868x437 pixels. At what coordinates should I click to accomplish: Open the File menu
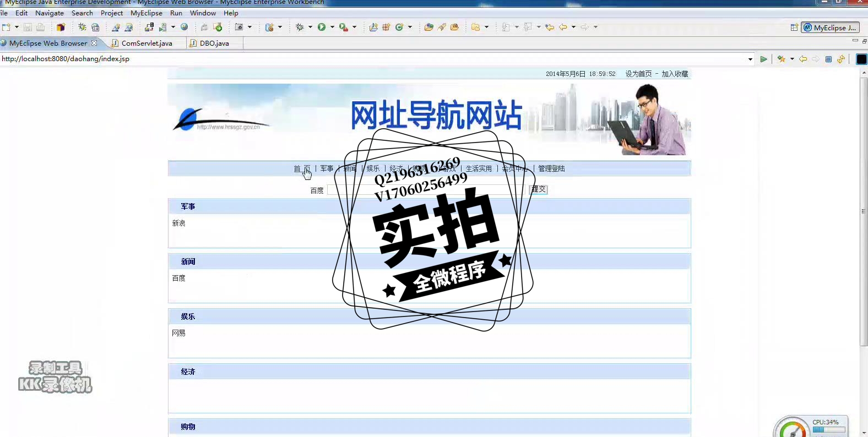tap(4, 13)
